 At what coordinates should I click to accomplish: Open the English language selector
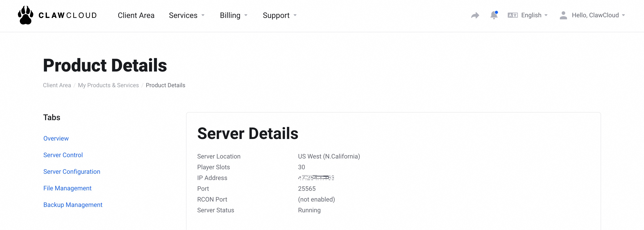click(534, 15)
